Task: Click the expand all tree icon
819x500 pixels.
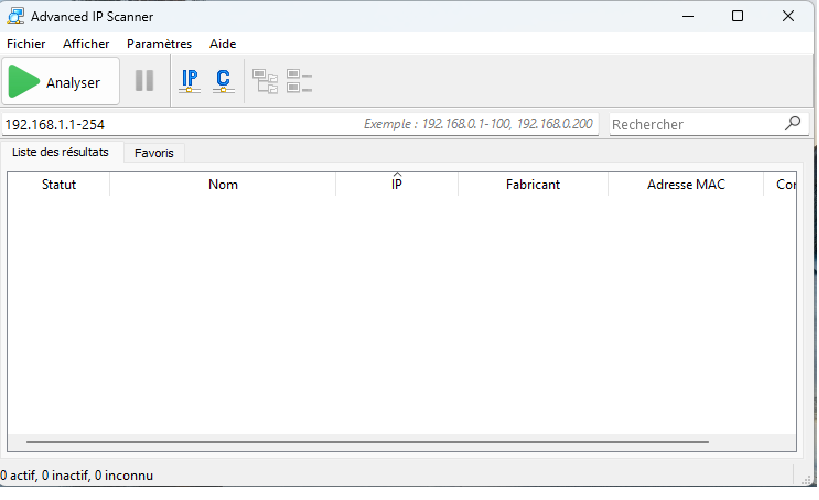Action: 265,82
